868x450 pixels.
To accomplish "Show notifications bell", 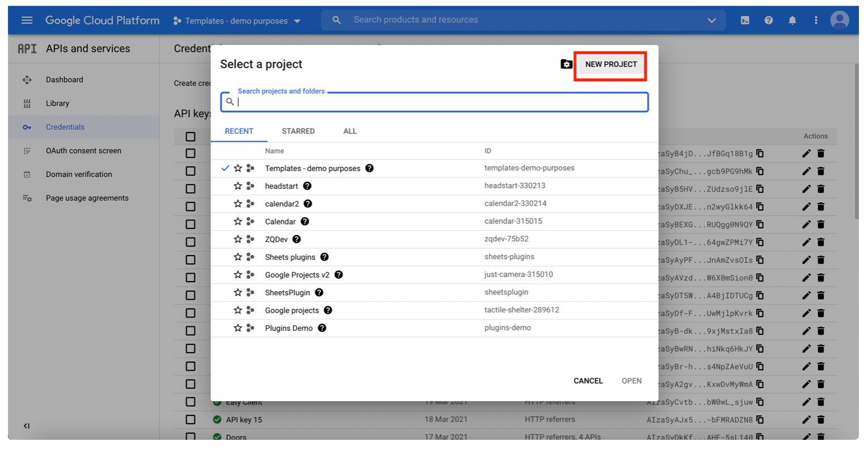I will tap(793, 20).
